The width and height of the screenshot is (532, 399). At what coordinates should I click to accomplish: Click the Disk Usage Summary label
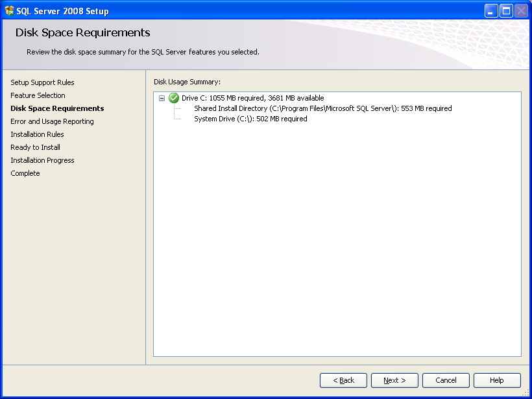point(187,82)
